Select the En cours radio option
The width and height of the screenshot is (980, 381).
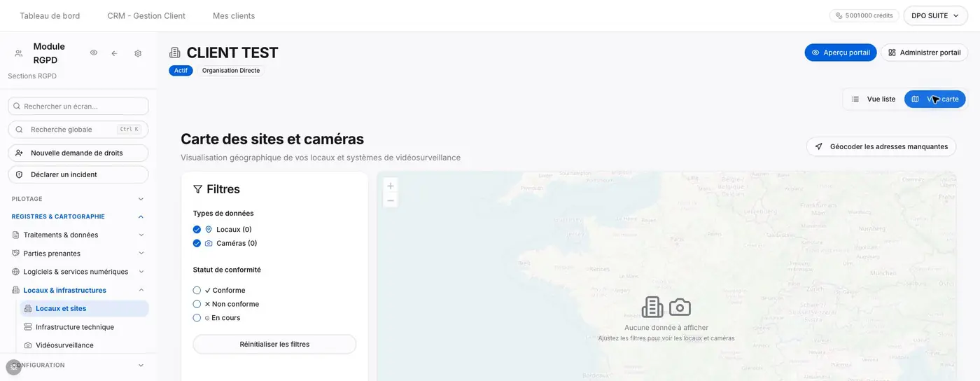pyautogui.click(x=197, y=318)
